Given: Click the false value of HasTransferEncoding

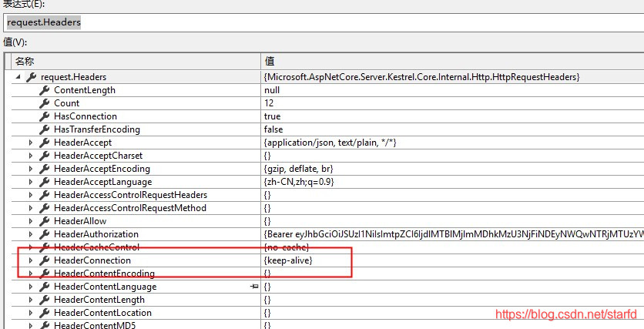Looking at the screenshot, I should point(273,129).
